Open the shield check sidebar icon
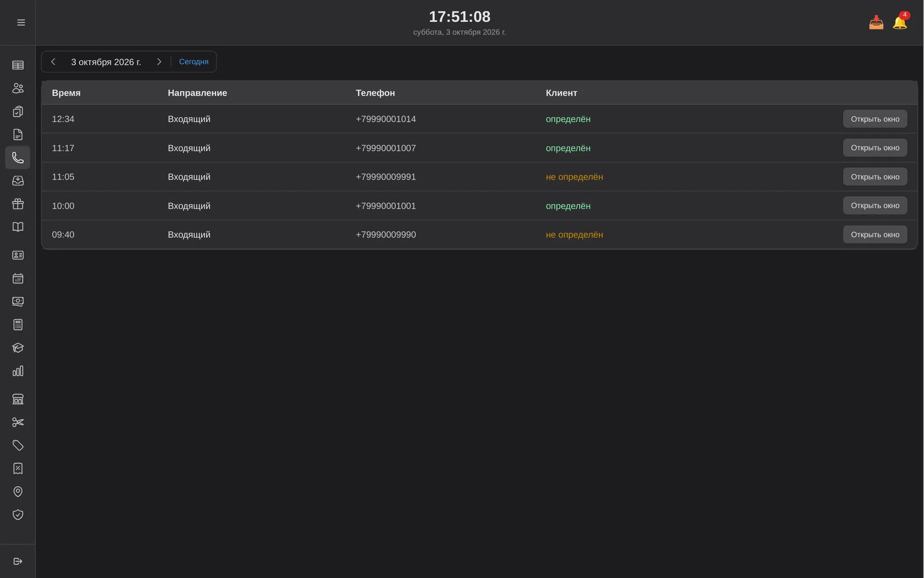924x578 pixels. tap(18, 515)
